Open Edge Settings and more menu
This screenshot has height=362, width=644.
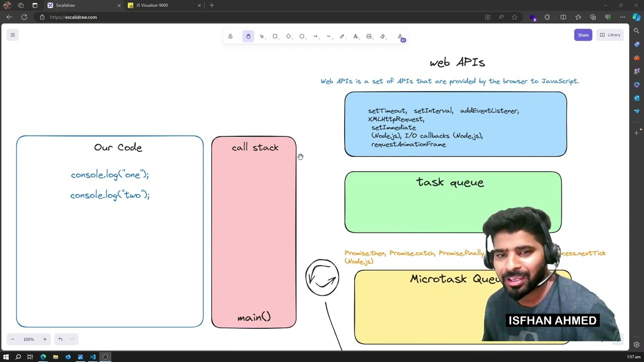coord(622,17)
